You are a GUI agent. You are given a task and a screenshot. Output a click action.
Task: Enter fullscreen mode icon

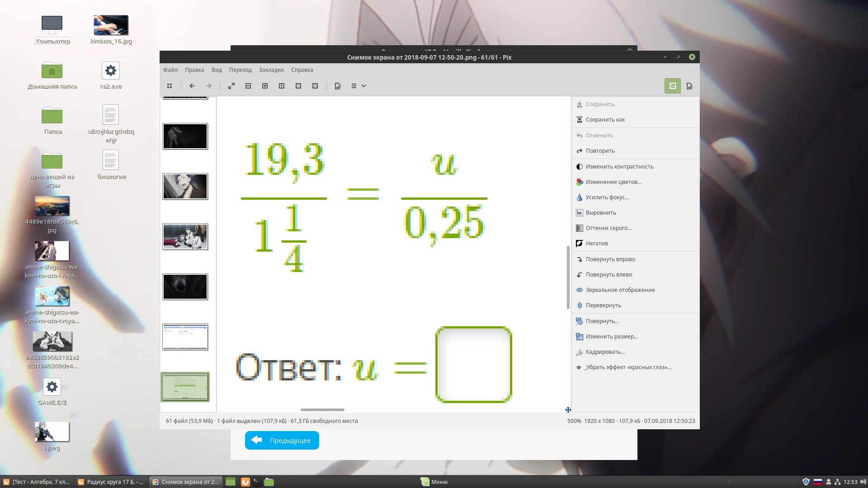231,86
